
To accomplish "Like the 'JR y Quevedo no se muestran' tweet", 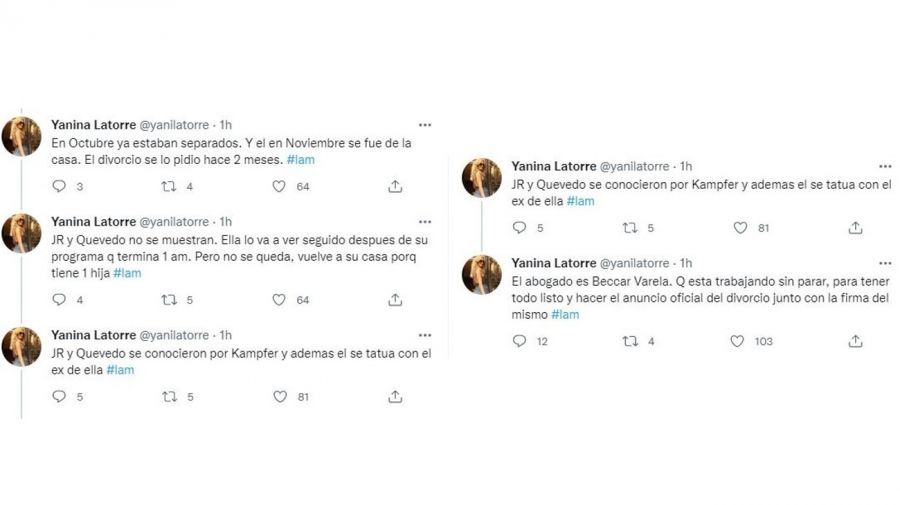I will tap(279, 299).
